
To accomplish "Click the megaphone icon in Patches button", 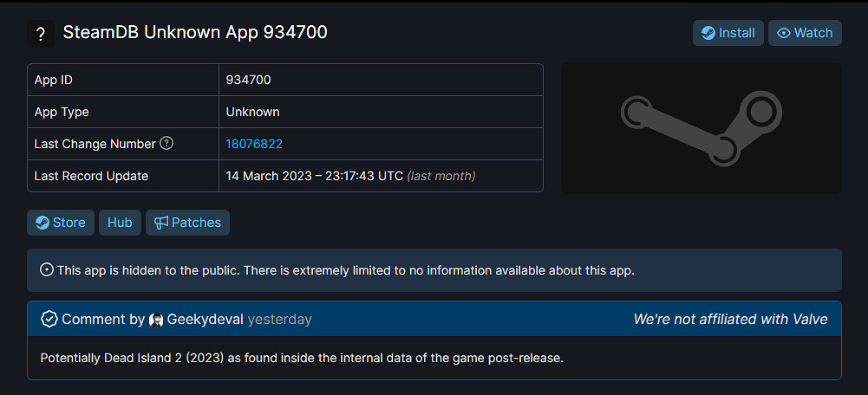I will pyautogui.click(x=160, y=223).
